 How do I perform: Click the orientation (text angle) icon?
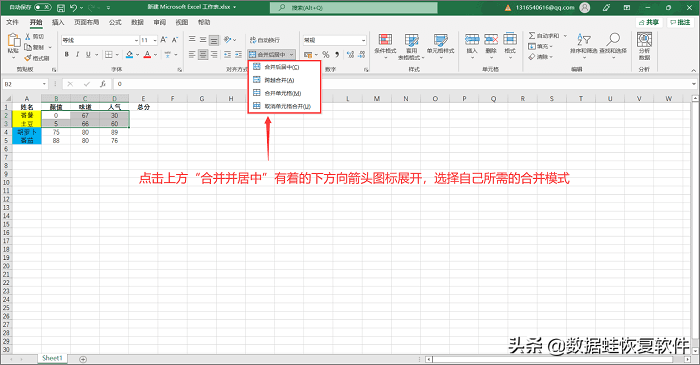pyautogui.click(x=227, y=40)
